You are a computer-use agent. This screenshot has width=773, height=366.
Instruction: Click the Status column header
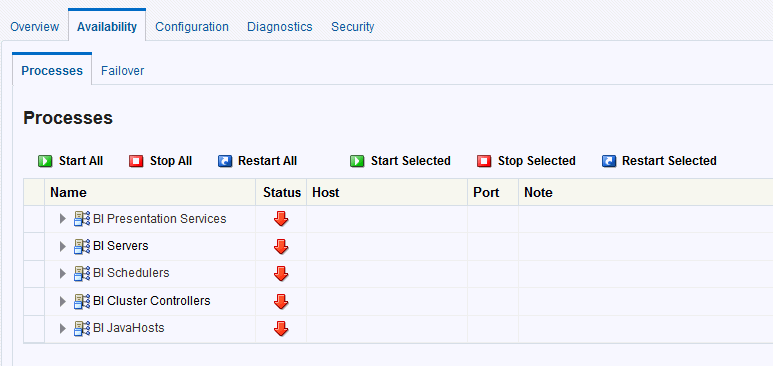[x=282, y=192]
